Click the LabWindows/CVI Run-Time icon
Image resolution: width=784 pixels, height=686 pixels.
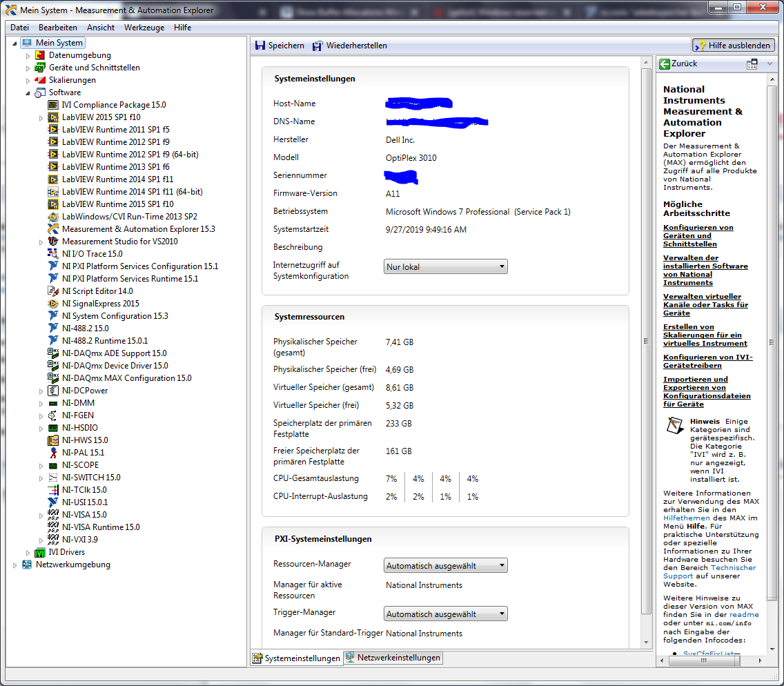[x=53, y=217]
